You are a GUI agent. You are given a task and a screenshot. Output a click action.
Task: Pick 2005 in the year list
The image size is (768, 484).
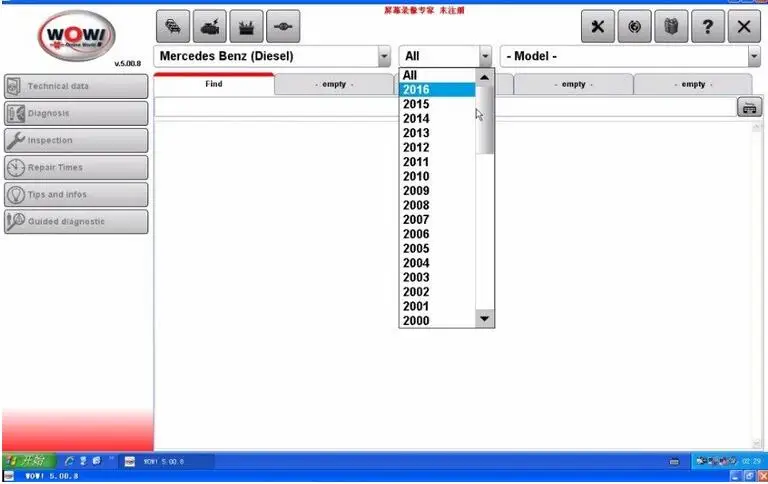point(437,249)
